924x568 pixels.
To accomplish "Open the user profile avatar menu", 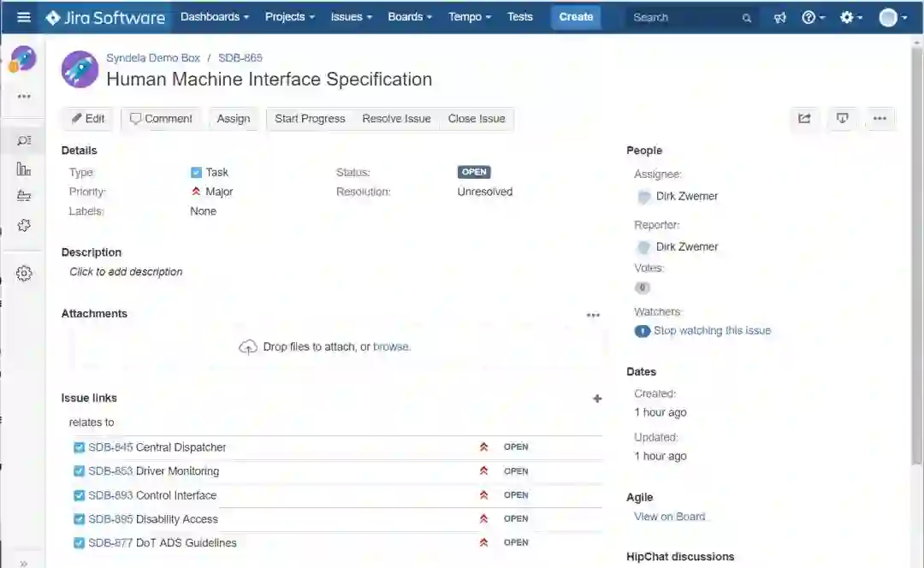I will (x=892, y=18).
